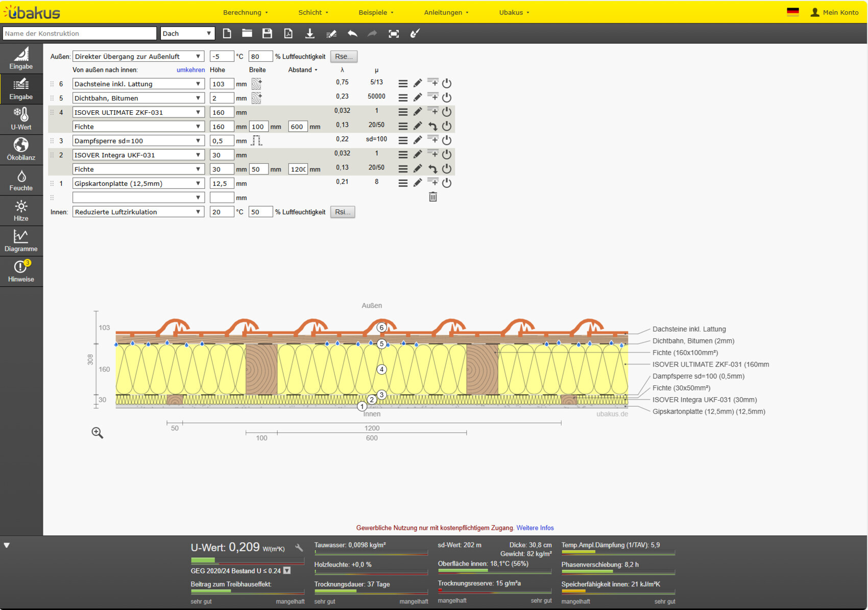The image size is (868, 610).
Task: Expand the Dach component type dropdown
Action: click(x=187, y=34)
